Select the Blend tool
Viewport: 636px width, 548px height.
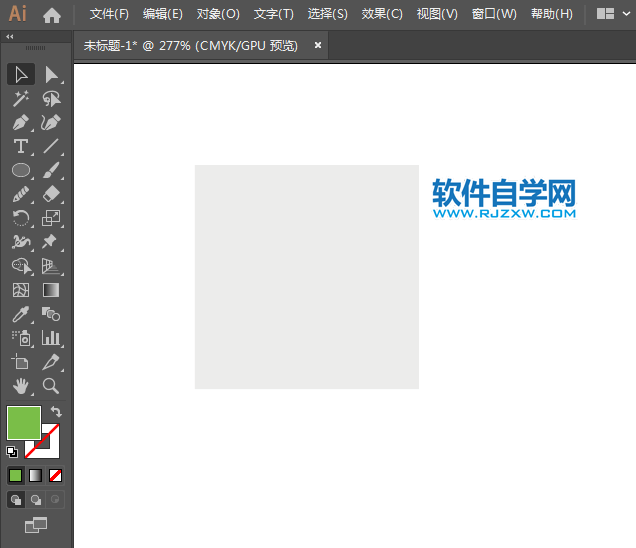point(51,314)
